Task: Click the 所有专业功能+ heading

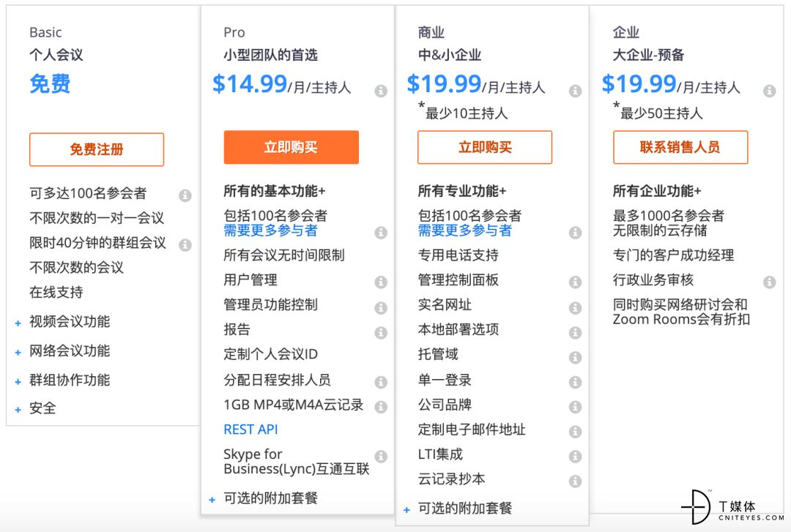Action: point(462,191)
